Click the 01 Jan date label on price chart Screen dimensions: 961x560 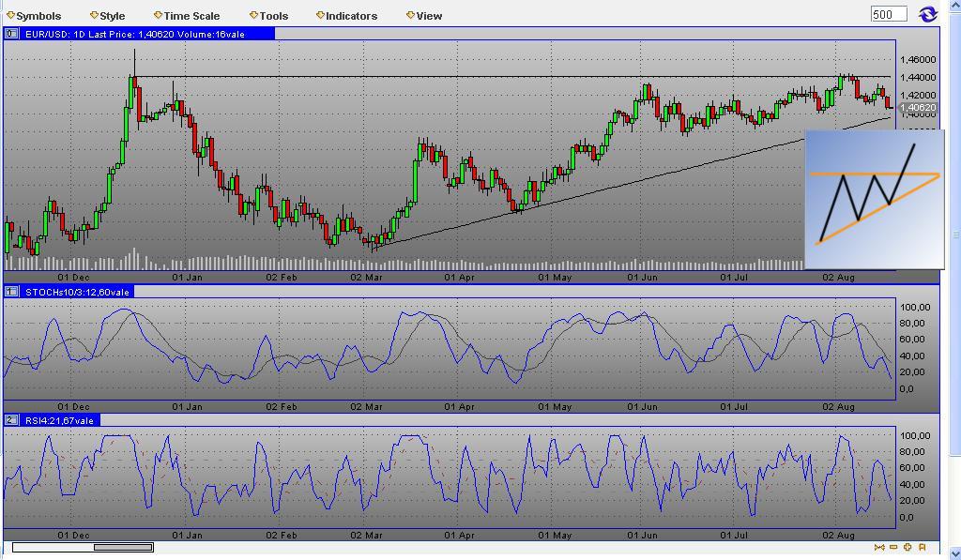pos(187,278)
